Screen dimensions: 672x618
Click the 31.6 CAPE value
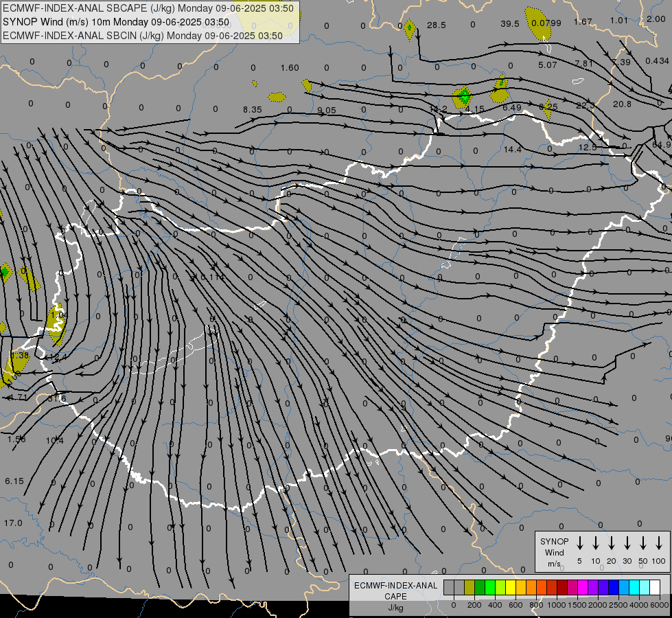coord(57,398)
